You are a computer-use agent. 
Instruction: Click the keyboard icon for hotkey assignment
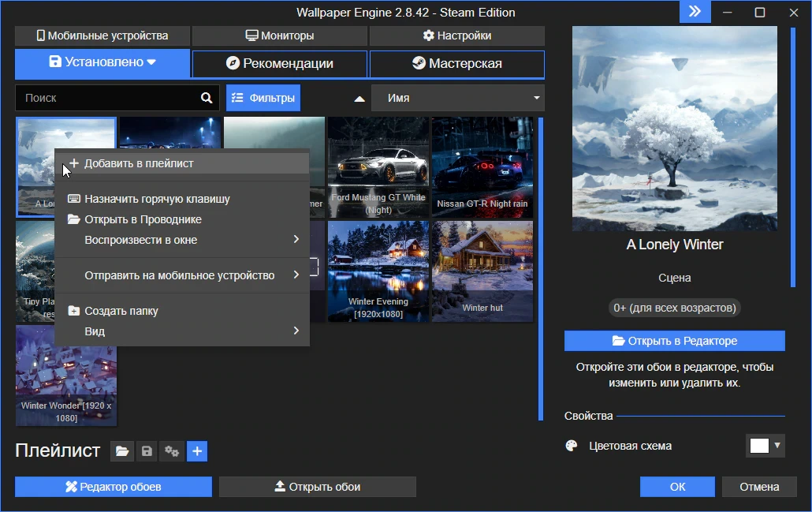tap(74, 199)
